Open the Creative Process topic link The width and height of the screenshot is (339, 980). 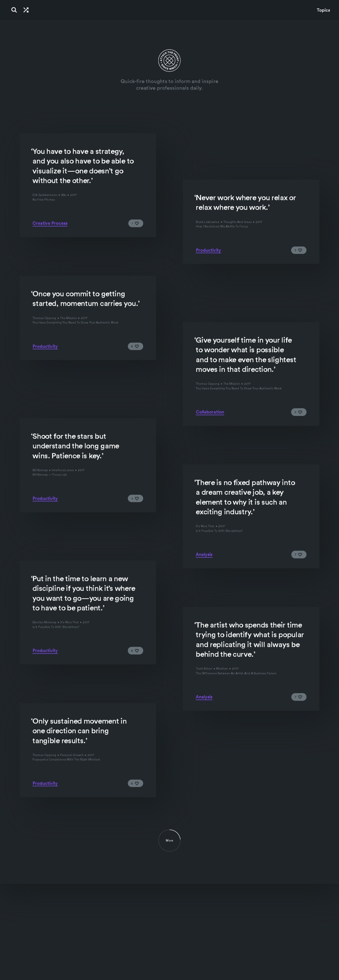[x=50, y=223]
